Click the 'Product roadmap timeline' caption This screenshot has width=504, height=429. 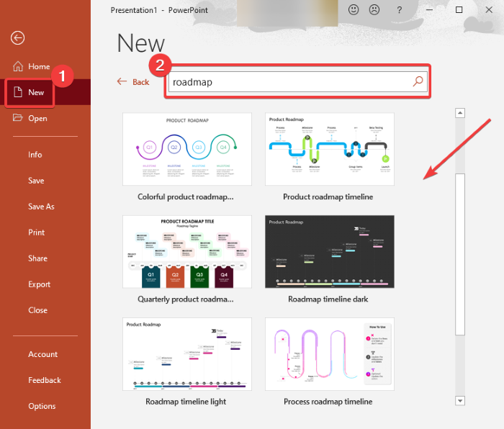click(x=328, y=197)
